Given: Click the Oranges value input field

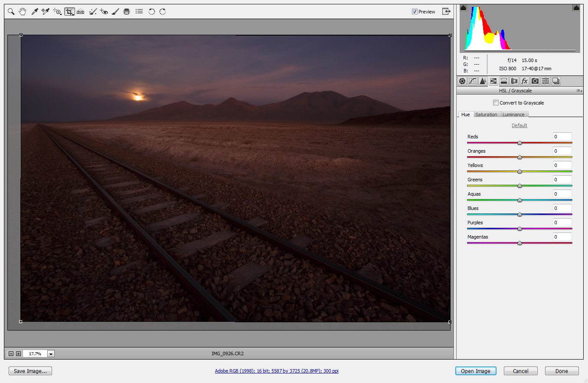Looking at the screenshot, I should (562, 151).
